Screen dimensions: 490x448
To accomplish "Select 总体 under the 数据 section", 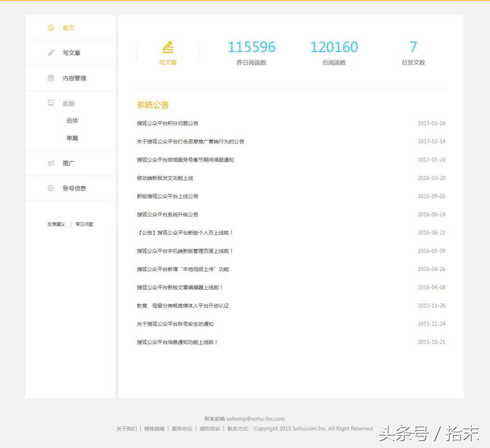I will coord(72,120).
